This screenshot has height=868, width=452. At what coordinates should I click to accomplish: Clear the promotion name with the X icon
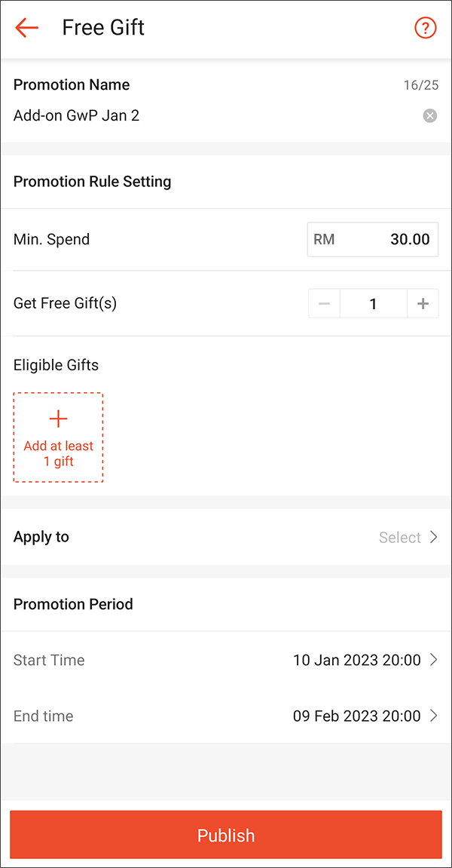(x=429, y=115)
